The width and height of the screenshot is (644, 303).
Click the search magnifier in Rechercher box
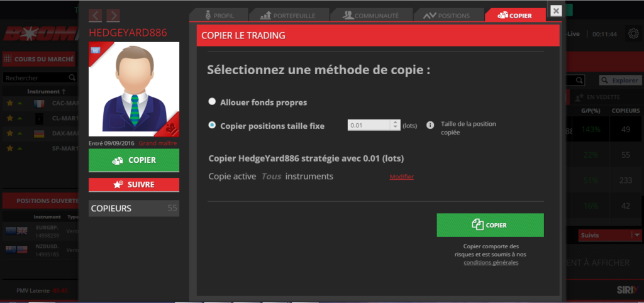72,78
